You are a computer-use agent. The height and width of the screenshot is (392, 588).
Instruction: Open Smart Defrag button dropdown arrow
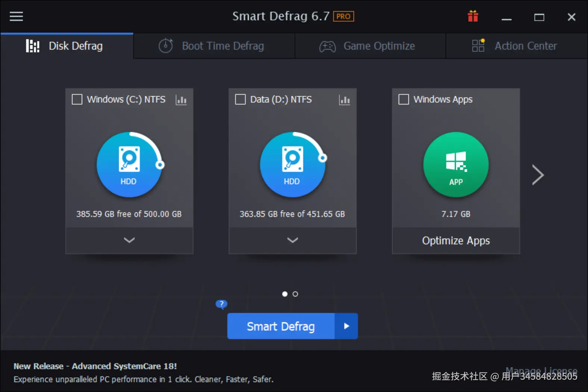pyautogui.click(x=346, y=326)
